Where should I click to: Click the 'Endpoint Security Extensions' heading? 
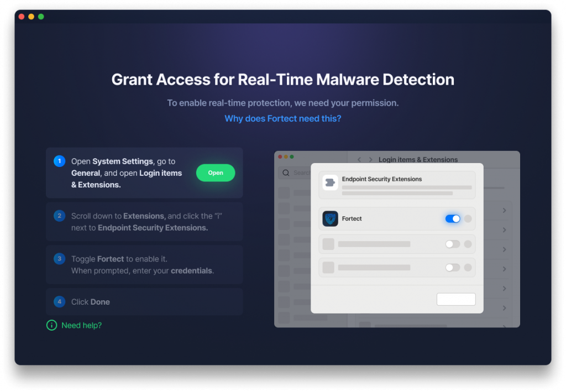click(381, 179)
